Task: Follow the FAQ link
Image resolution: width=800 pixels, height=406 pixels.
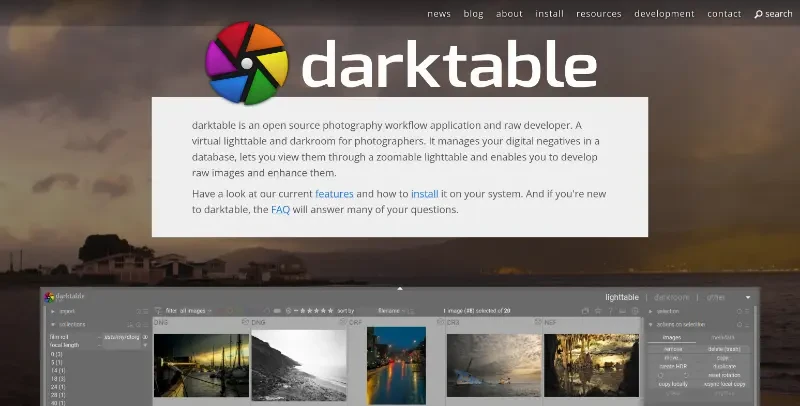Action: click(x=280, y=210)
